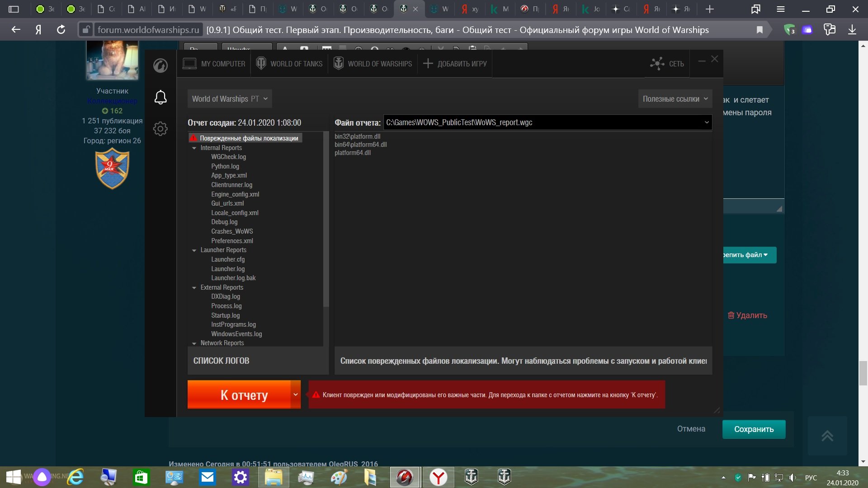Open File Explorer from taskbar

tap(274, 477)
